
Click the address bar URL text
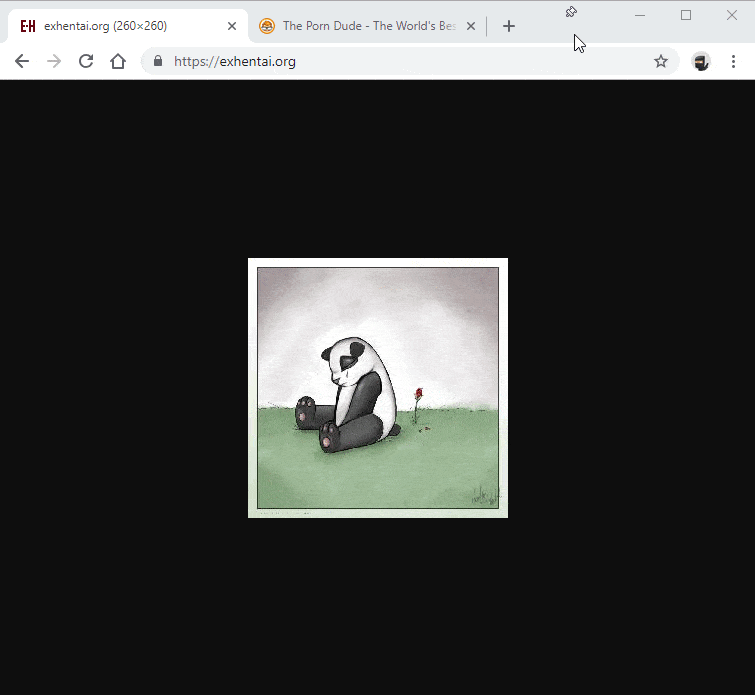(x=235, y=62)
